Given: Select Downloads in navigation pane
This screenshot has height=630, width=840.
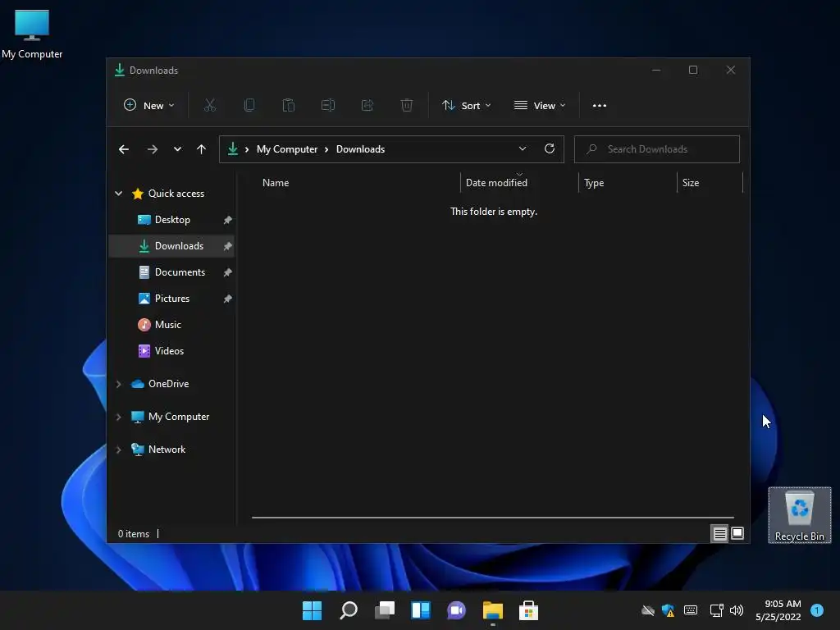Looking at the screenshot, I should point(172,246).
